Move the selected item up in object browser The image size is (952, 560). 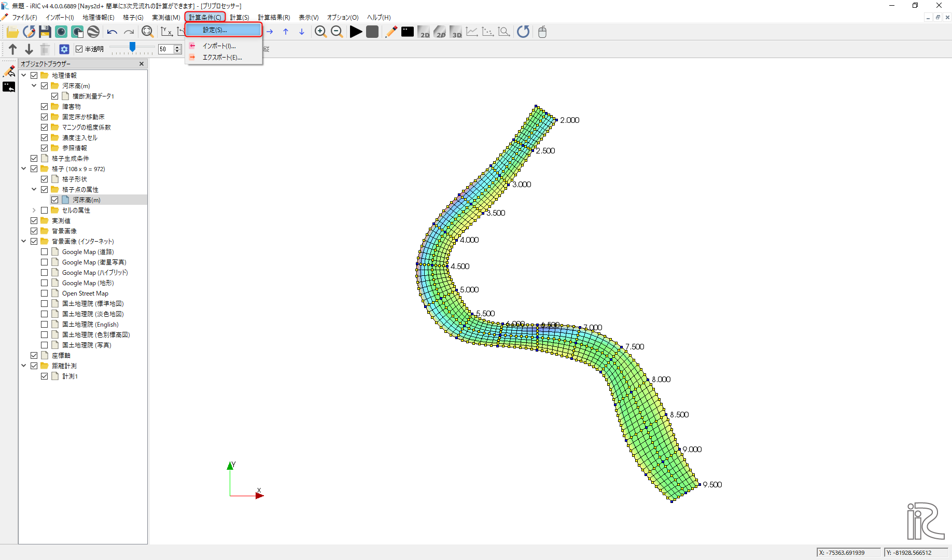(13, 49)
